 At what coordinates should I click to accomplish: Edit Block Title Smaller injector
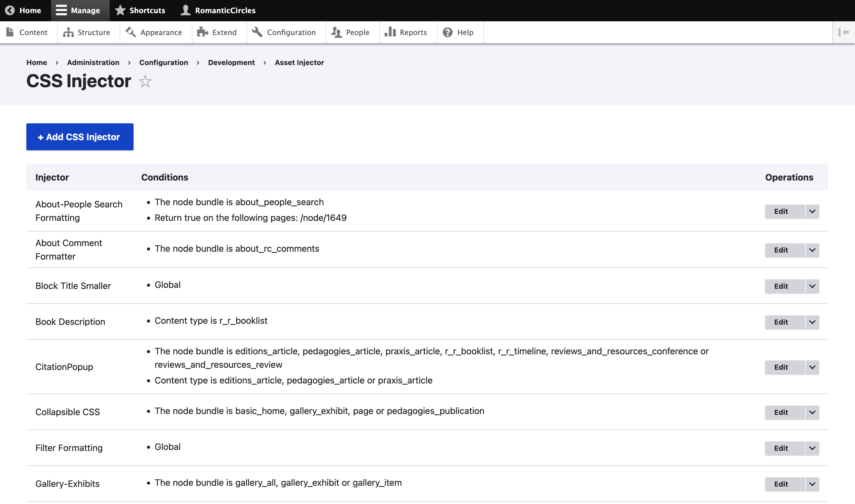(x=785, y=286)
